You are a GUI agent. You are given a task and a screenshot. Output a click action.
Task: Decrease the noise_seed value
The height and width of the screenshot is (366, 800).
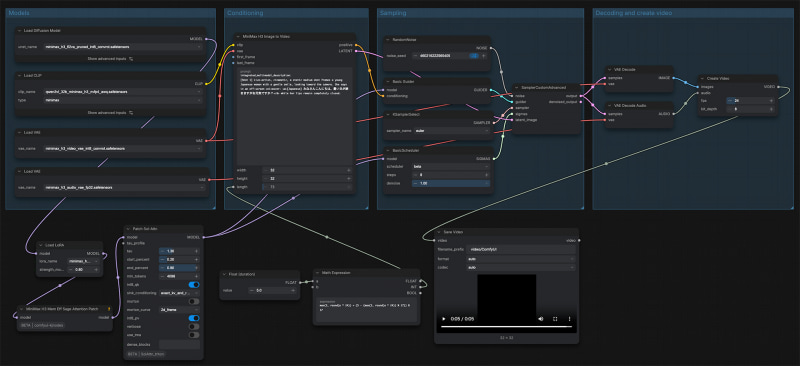click(415, 56)
